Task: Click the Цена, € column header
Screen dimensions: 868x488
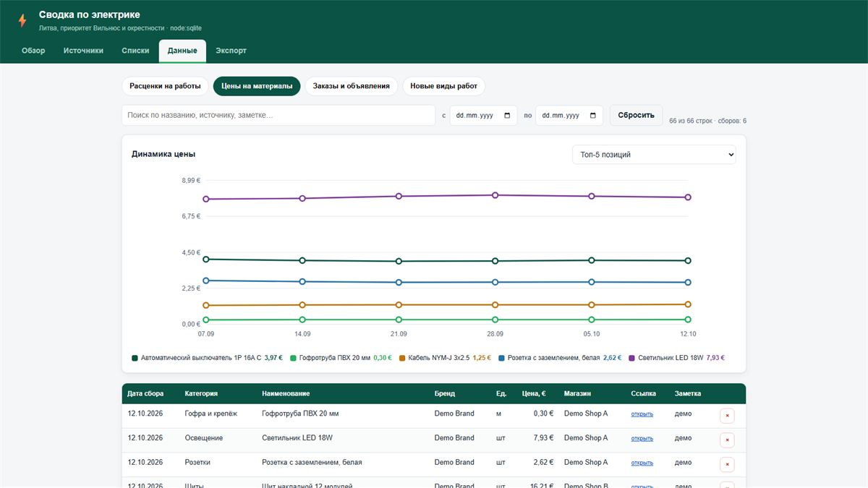Action: [x=534, y=394]
